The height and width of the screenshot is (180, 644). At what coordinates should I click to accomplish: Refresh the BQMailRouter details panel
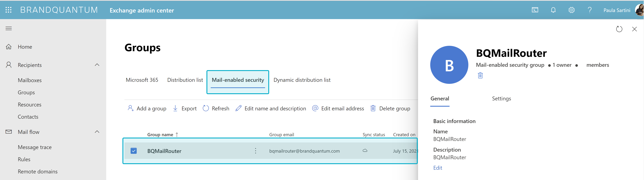(619, 29)
